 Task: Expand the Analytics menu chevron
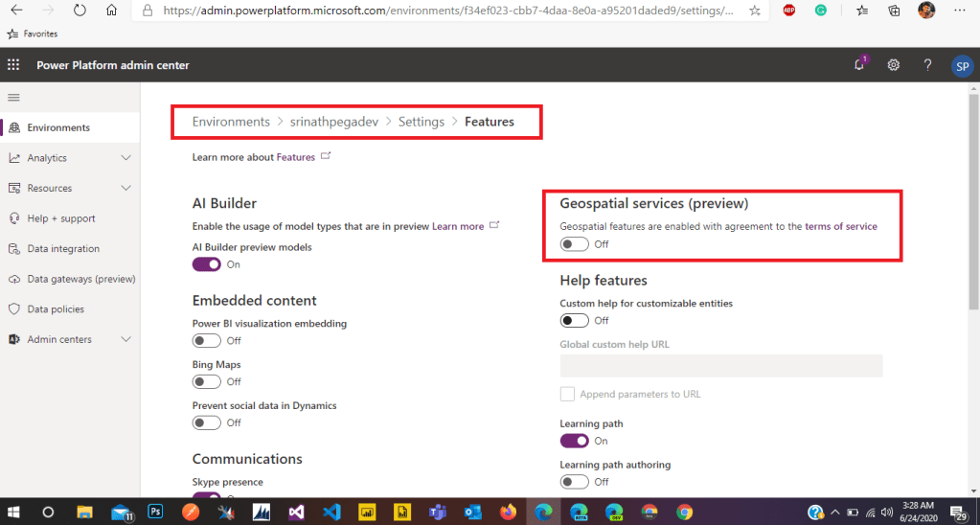coord(125,158)
